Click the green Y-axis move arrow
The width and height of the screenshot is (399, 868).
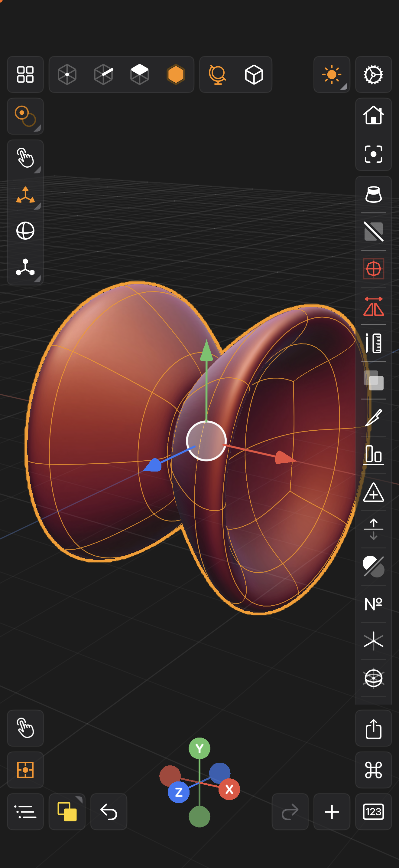[x=206, y=350]
